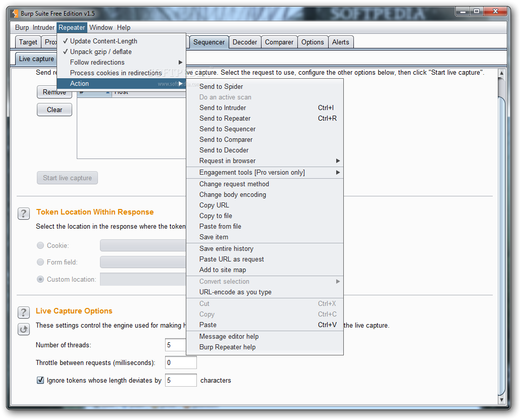
Task: Switch to the Comparer tab
Action: 279,42
